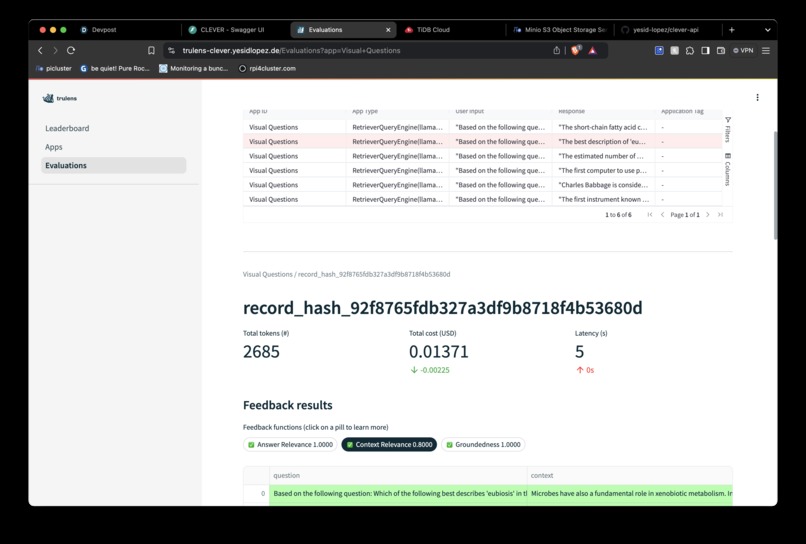806x544 pixels.
Task: Click the Answer Relevance 1.0000 pill
Action: [x=290, y=444]
